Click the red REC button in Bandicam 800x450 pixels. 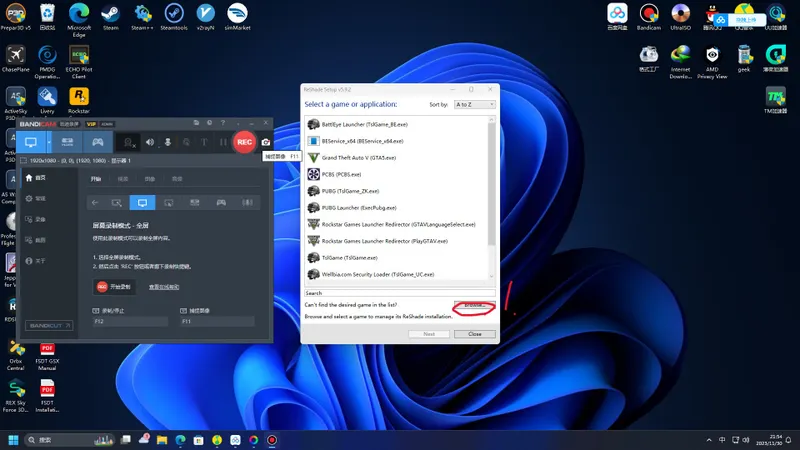[x=244, y=142]
